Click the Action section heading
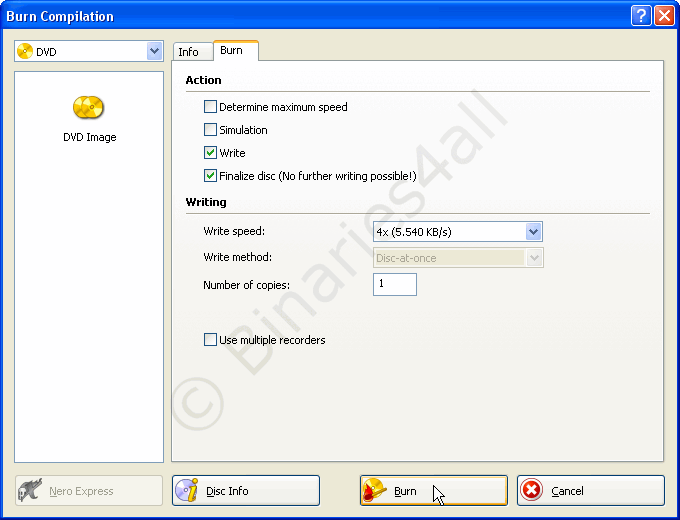 tap(203, 80)
